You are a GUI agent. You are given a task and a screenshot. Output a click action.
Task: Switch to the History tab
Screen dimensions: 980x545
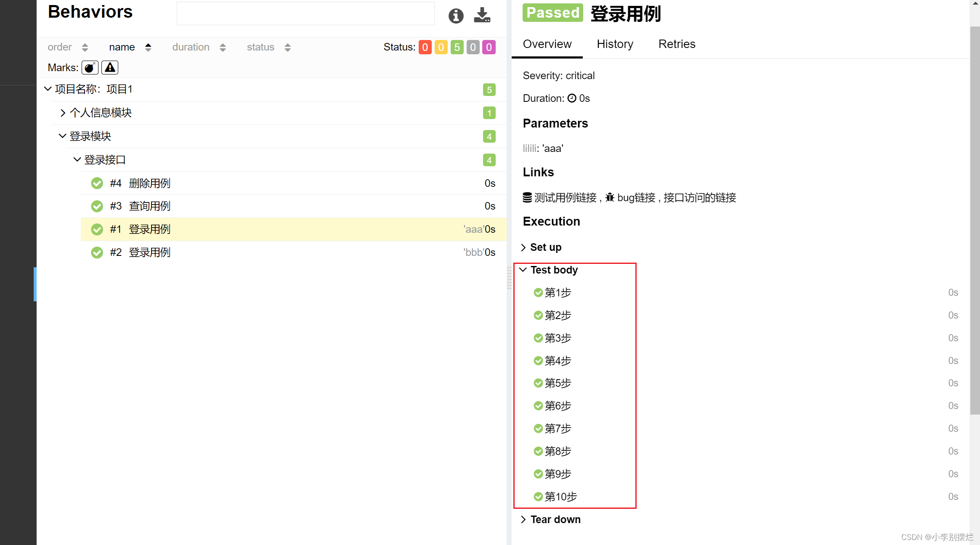point(615,44)
